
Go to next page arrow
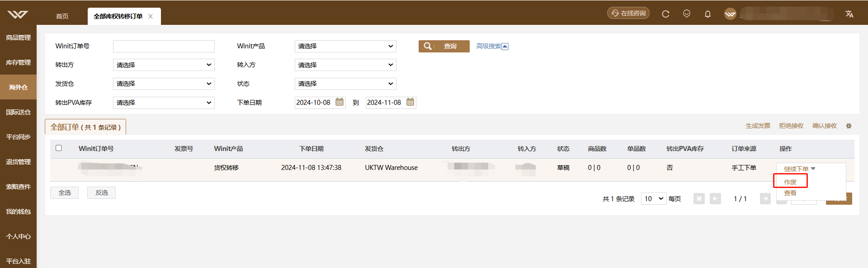[765, 199]
